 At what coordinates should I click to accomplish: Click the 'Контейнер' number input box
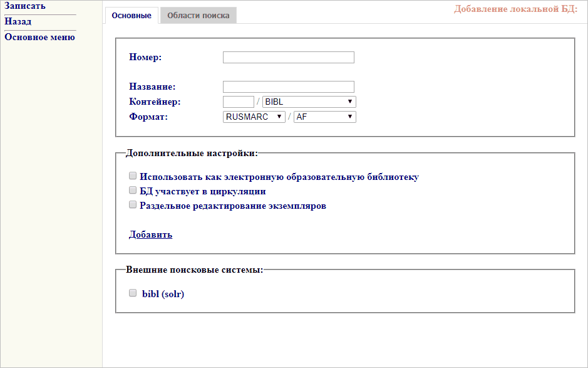coord(237,101)
